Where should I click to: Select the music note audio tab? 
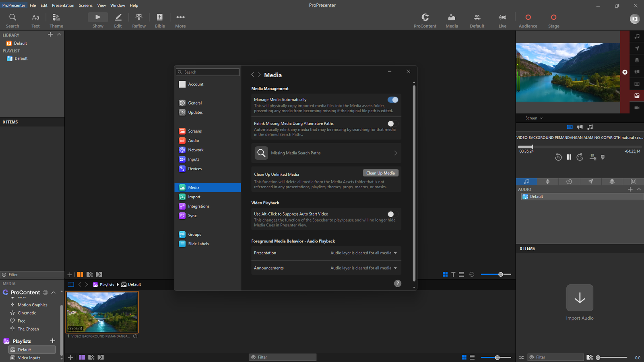click(526, 182)
